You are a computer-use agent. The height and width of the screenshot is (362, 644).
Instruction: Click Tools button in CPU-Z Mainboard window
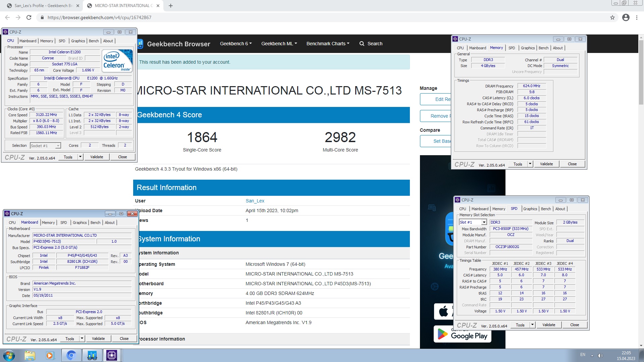(70, 339)
